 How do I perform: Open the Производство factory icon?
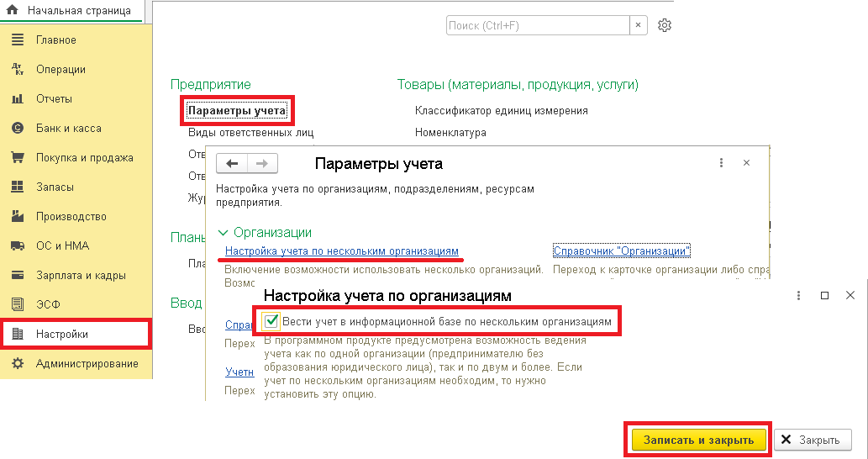17,217
